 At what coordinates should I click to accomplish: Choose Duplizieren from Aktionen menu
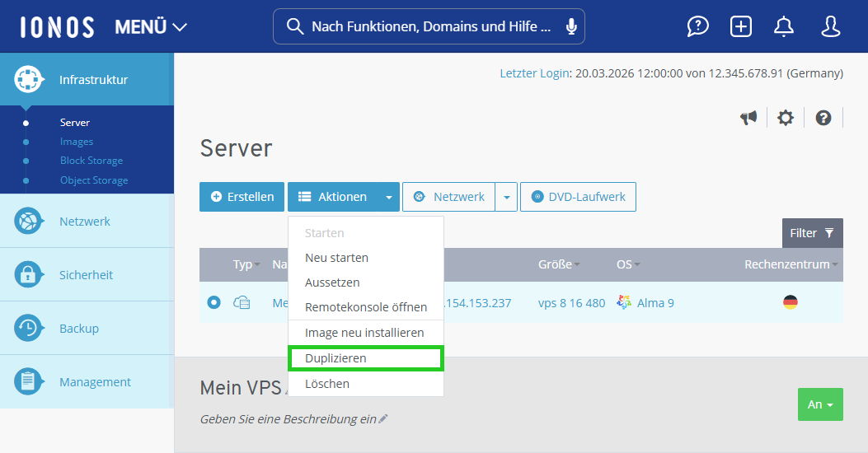(x=366, y=358)
